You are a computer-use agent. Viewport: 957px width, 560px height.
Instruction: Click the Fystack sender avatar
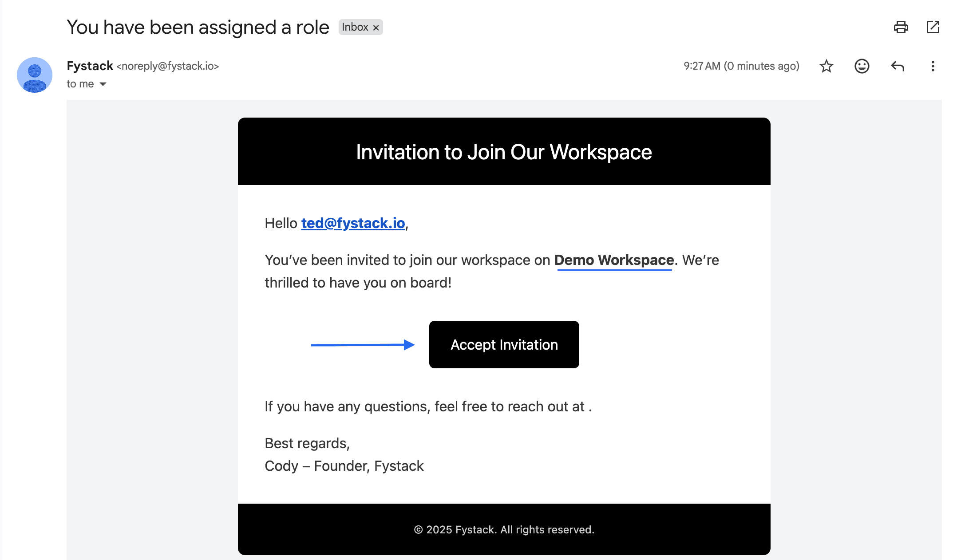click(36, 75)
